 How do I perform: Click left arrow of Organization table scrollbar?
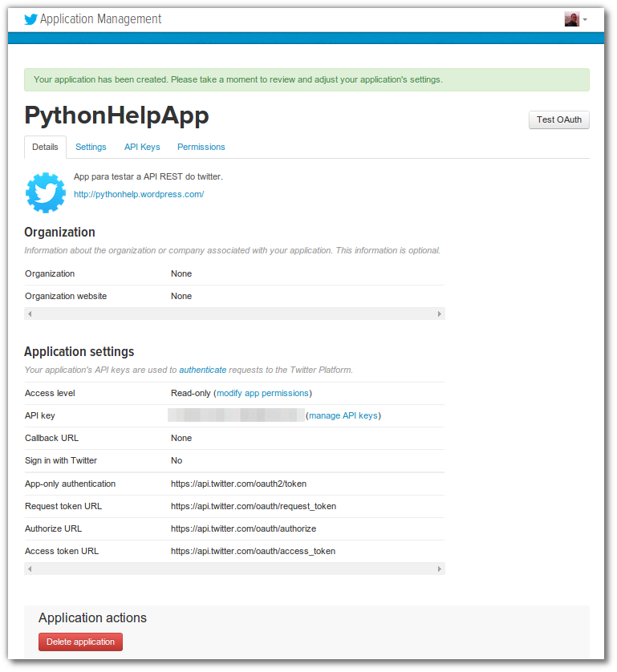pos(30,314)
